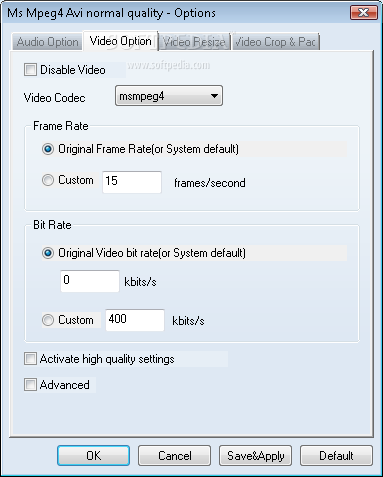Enable the Disable Video checkbox
Image resolution: width=383 pixels, height=477 pixels.
tap(30, 70)
